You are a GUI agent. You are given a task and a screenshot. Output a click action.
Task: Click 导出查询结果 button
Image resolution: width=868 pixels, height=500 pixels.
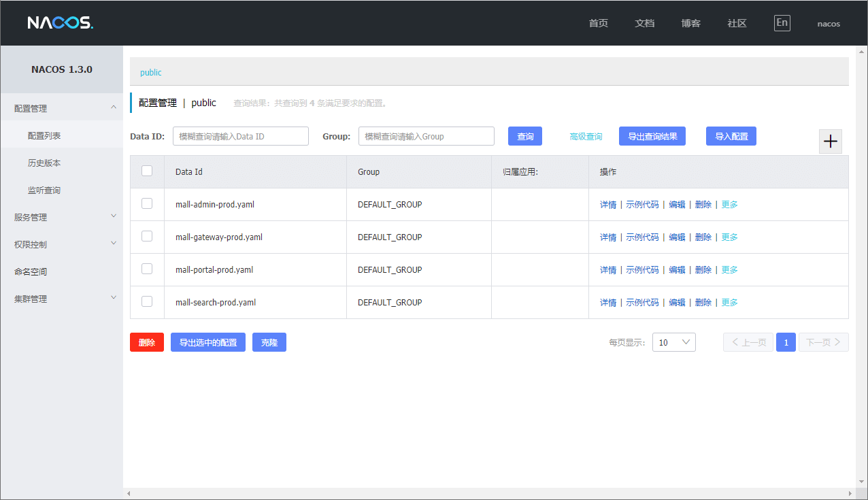pyautogui.click(x=652, y=136)
